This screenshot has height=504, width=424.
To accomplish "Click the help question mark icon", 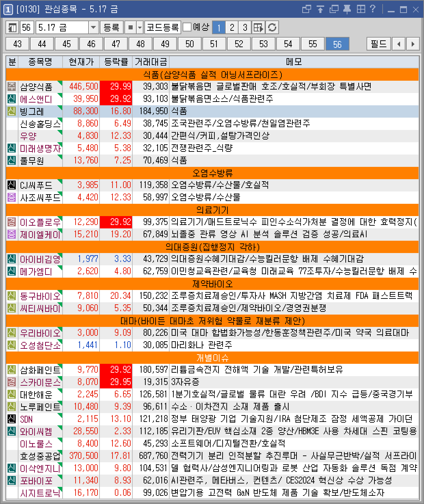I will tap(373, 9).
